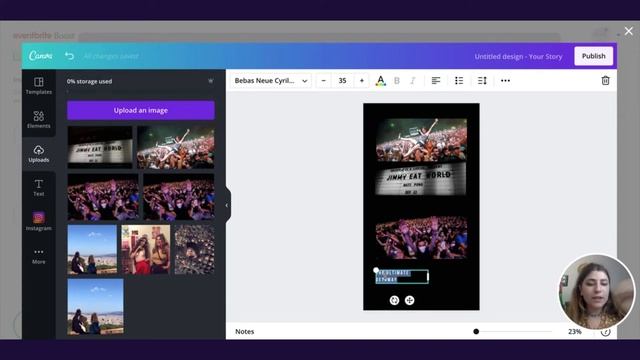Image resolution: width=640 pixels, height=360 pixels.
Task: Open more text options ellipsis
Action: point(505,81)
